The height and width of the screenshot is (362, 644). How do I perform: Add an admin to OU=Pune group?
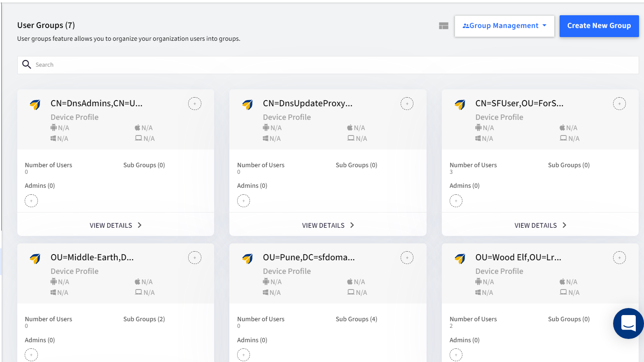pyautogui.click(x=243, y=355)
